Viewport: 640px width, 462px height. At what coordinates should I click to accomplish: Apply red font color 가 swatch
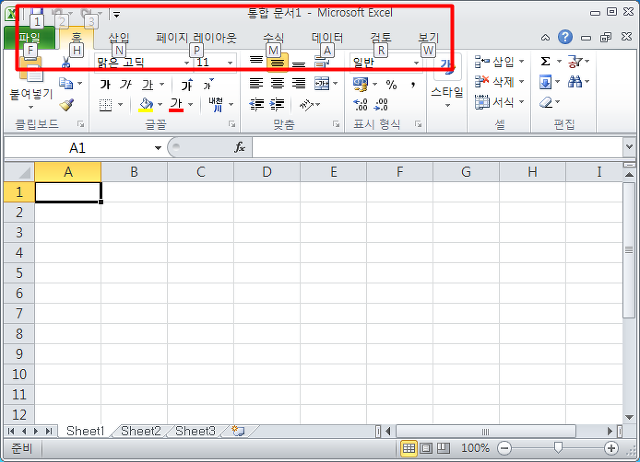[176, 104]
